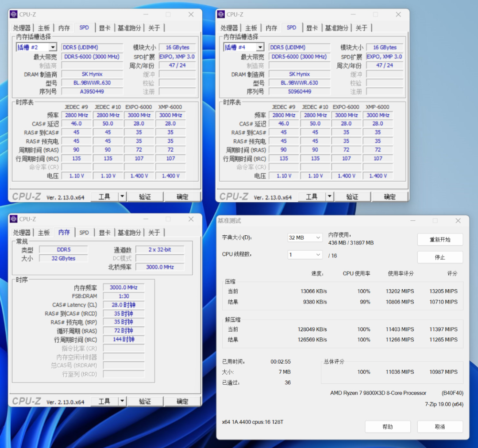Click CPU-Z app icon in memory window
Image resolution: width=478 pixels, height=448 pixels.
(13, 219)
